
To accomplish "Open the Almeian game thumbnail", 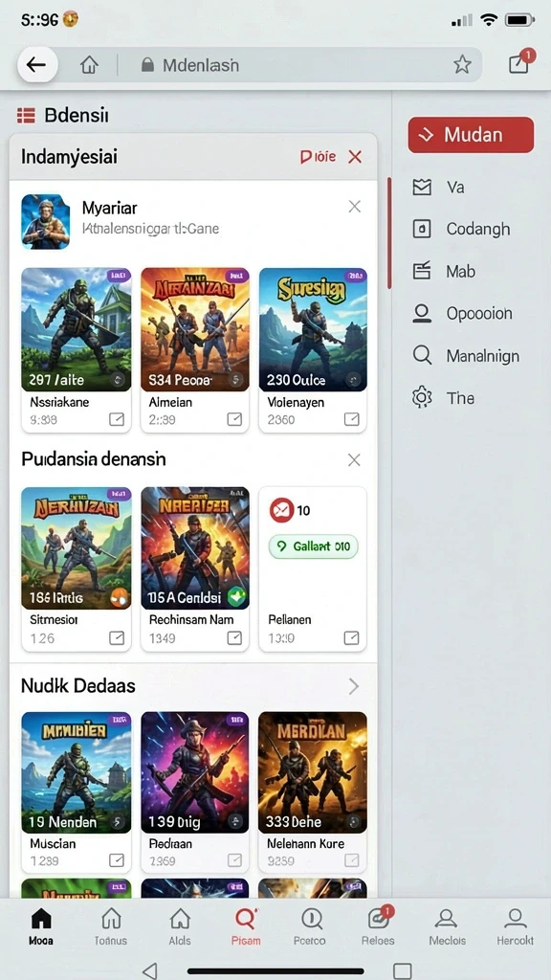I will pyautogui.click(x=195, y=329).
